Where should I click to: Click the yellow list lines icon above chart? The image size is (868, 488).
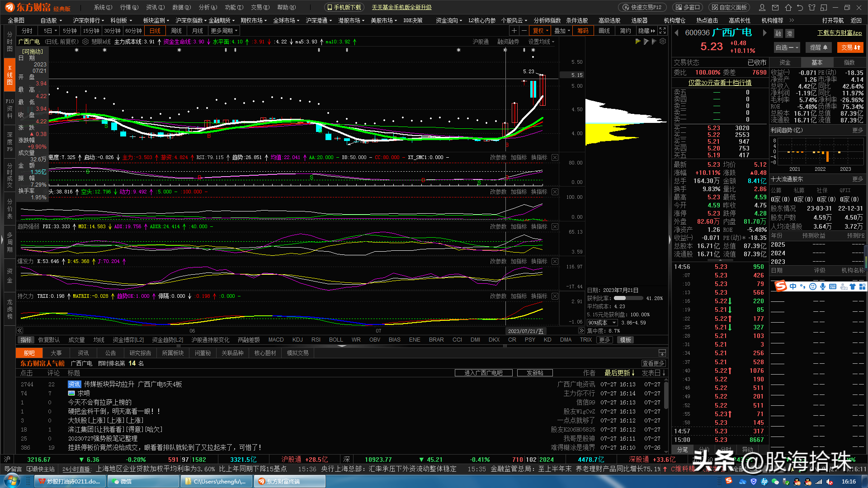[638, 42]
